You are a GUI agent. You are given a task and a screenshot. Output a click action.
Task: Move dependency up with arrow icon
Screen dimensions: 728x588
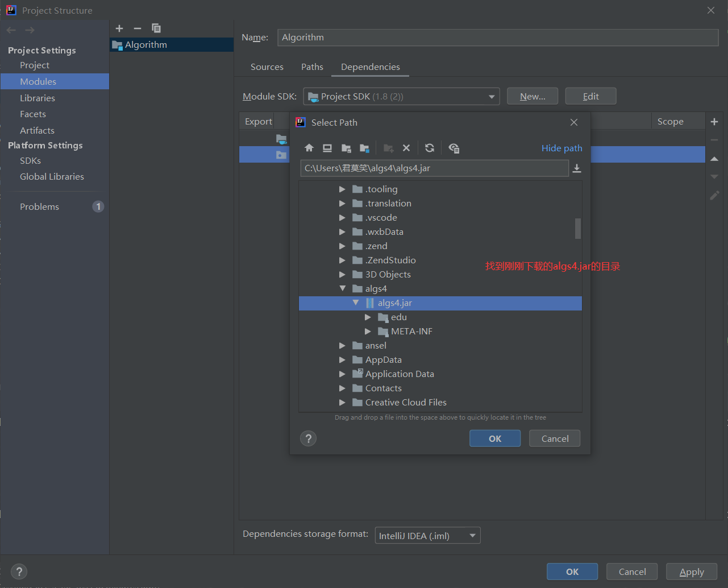point(714,159)
